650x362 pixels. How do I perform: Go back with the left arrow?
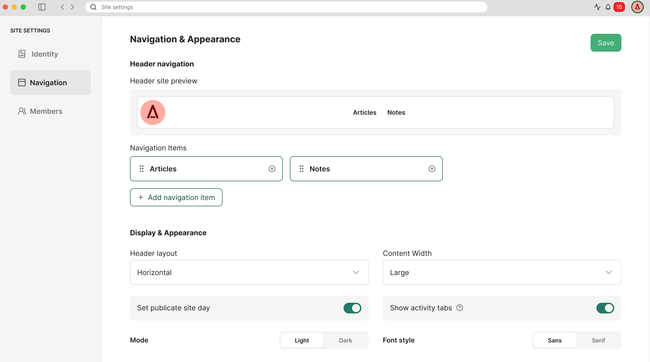[62, 7]
